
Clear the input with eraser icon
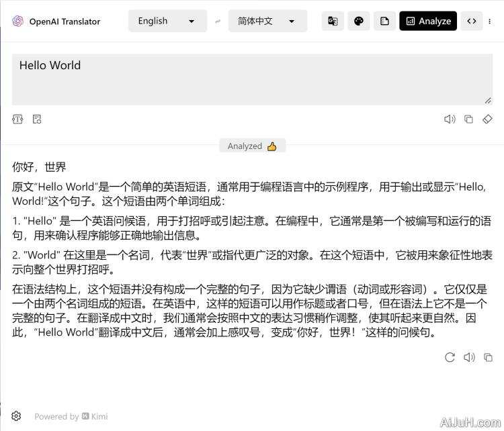click(488, 119)
